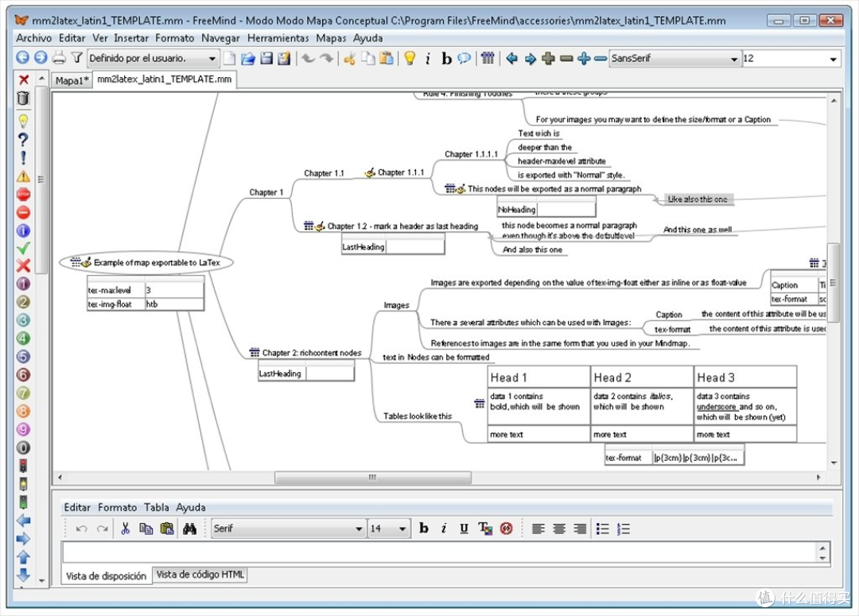
Task: Switch to the Mapa1* tab
Action: (x=72, y=80)
